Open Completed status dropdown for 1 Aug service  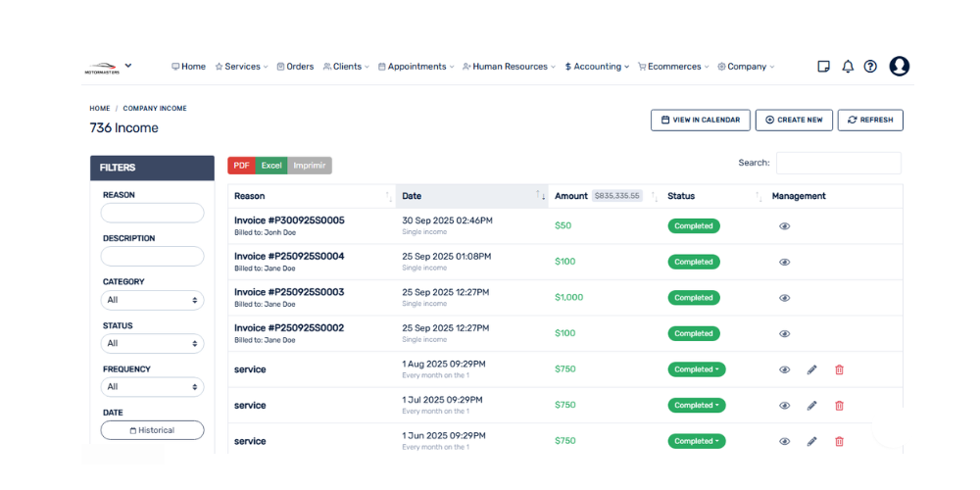[696, 369]
